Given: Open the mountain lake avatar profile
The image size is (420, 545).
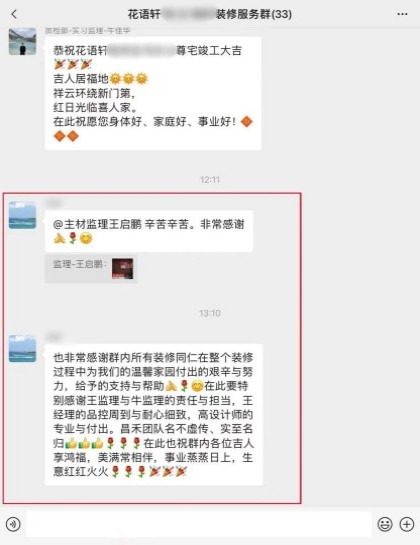Looking at the screenshot, I should pos(22,41).
